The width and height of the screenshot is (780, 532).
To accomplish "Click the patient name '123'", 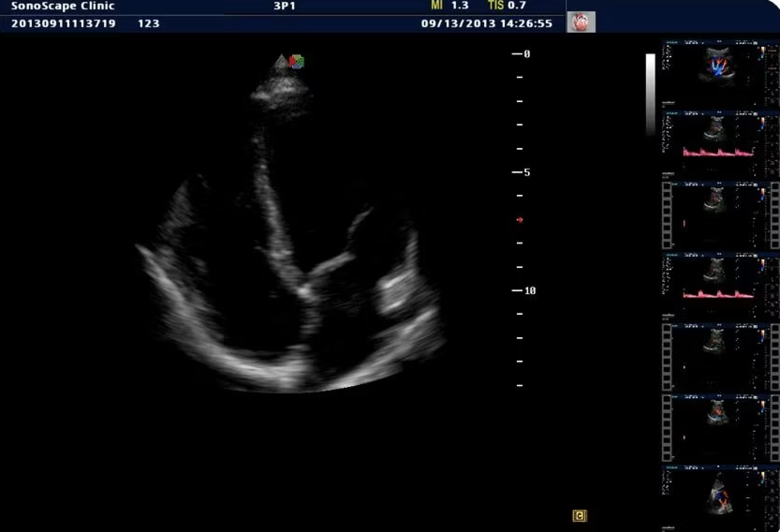I will click(148, 23).
